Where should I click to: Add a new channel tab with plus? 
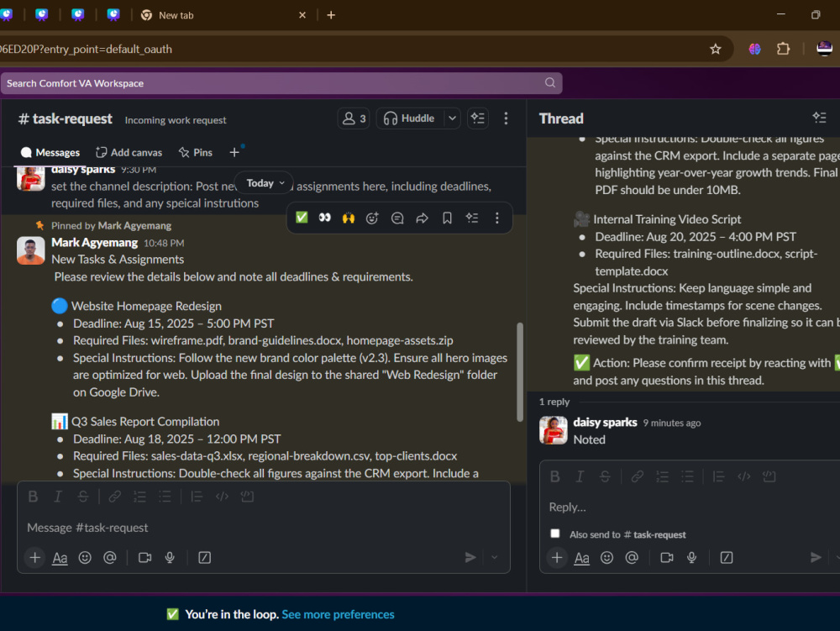234,153
